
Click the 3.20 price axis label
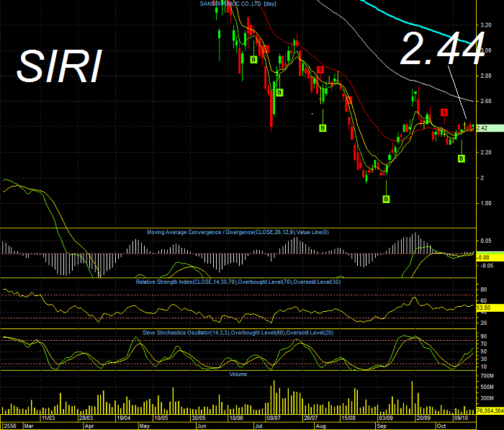click(x=486, y=25)
